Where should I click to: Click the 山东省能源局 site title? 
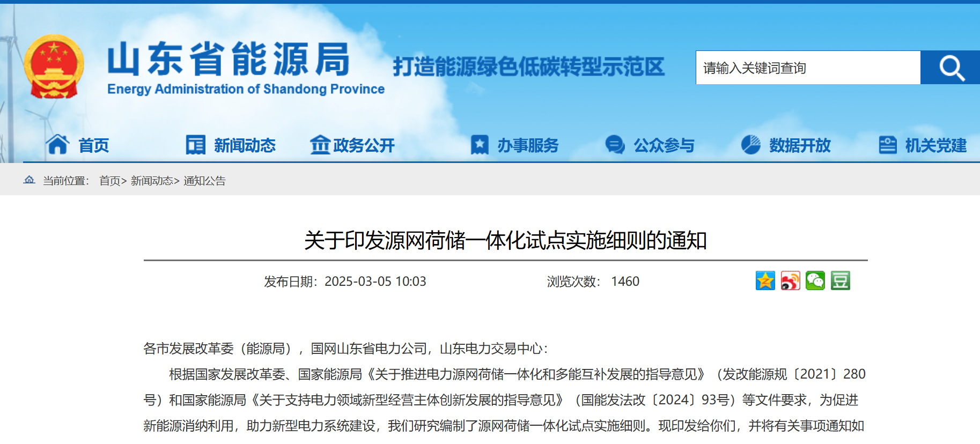coord(229,59)
